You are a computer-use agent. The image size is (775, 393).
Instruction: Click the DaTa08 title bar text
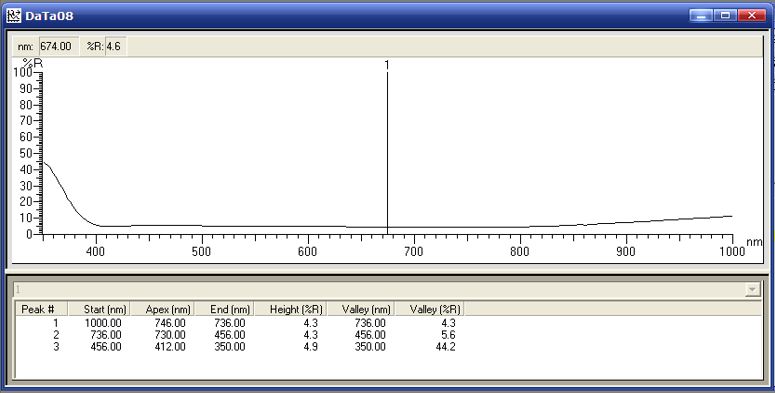click(x=49, y=16)
